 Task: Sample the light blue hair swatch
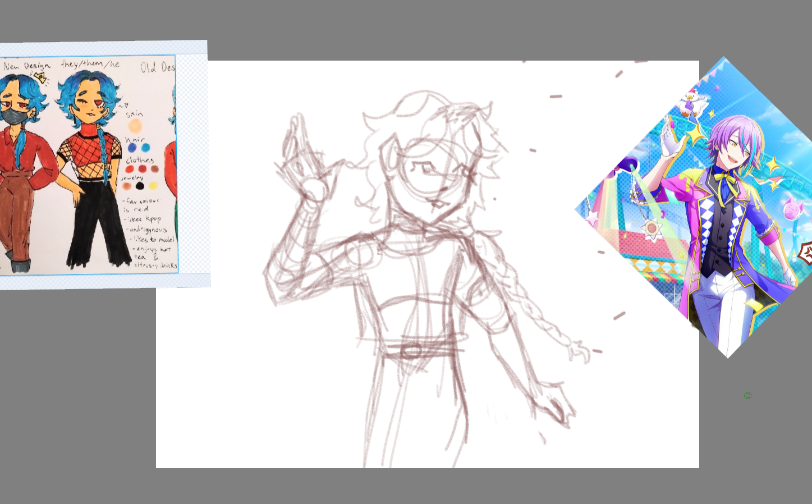click(x=146, y=148)
